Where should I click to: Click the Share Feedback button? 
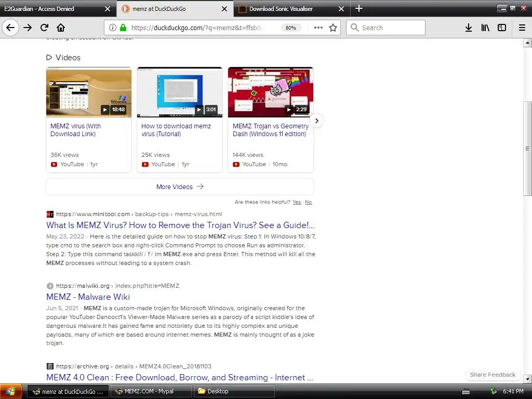coord(493,375)
